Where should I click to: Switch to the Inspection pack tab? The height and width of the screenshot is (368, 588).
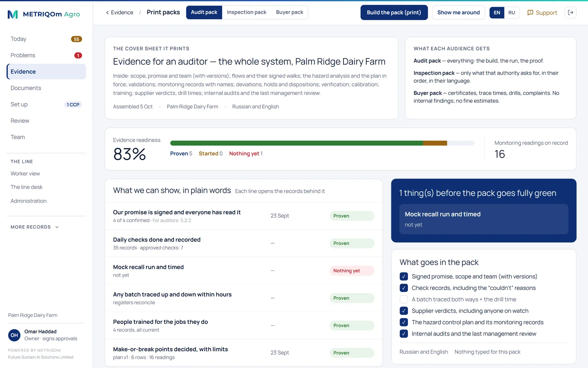(247, 13)
